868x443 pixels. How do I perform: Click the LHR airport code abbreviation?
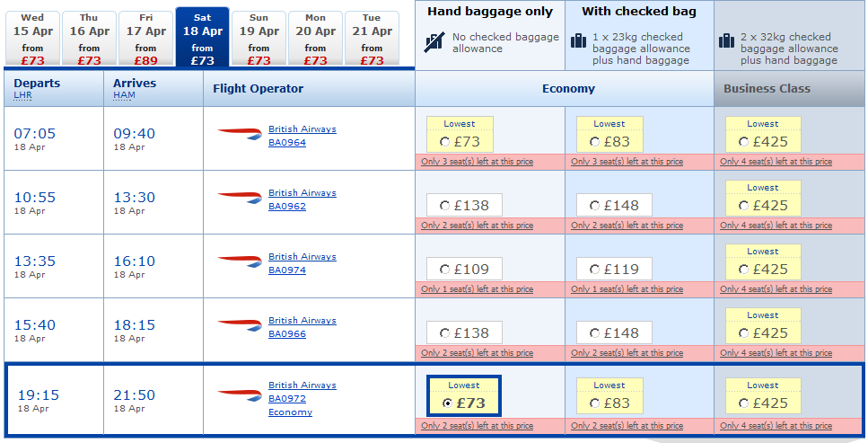22,94
